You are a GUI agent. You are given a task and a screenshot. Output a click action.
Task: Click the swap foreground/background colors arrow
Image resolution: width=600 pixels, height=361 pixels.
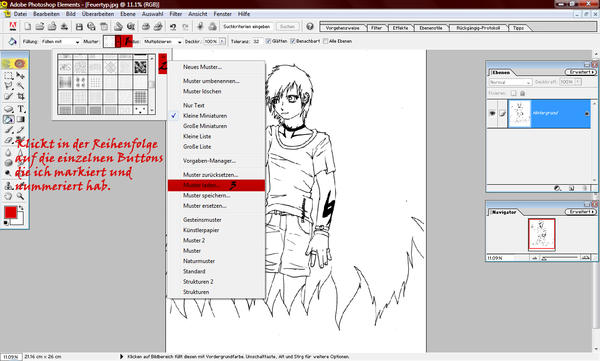click(x=21, y=208)
